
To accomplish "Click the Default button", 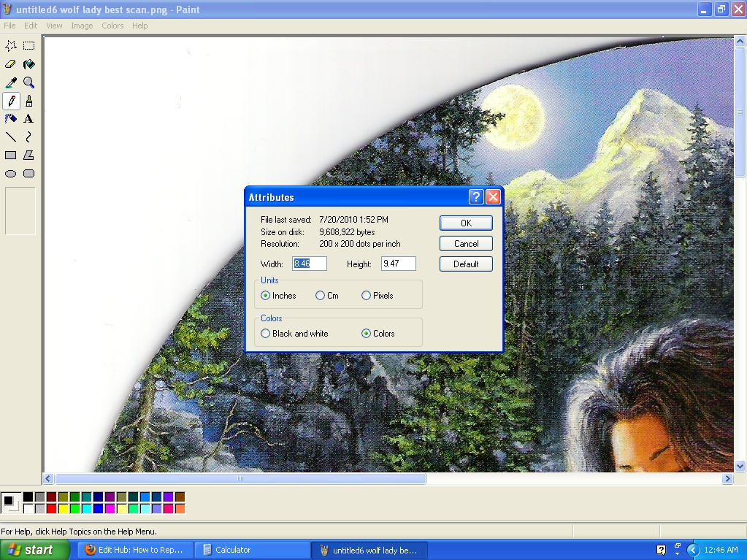I will [466, 264].
